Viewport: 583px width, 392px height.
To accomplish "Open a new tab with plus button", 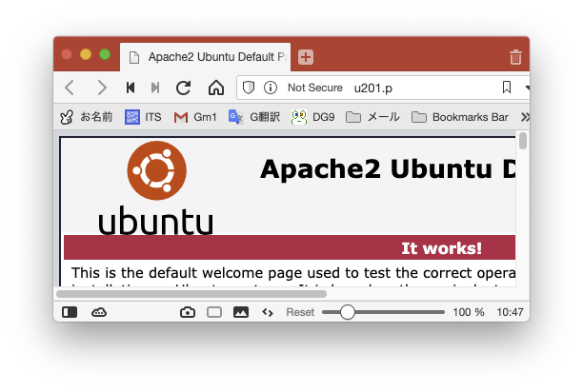I will click(306, 57).
